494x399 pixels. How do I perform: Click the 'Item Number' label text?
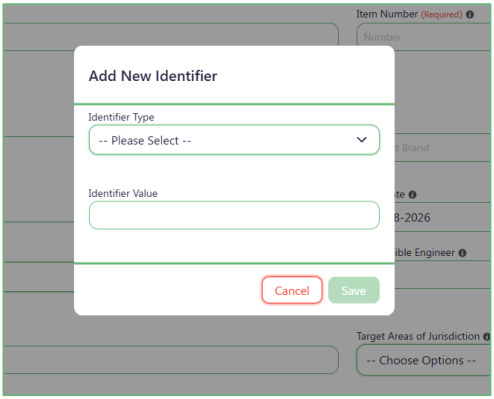387,14
